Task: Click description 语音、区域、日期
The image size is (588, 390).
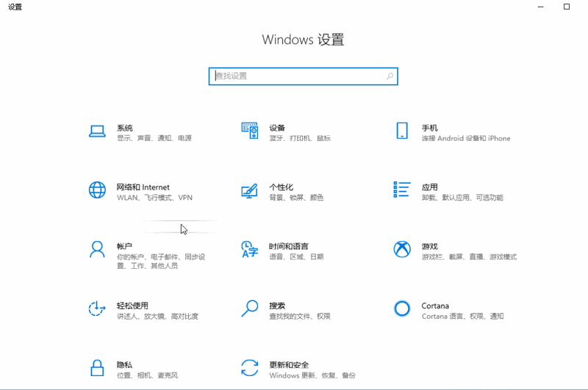Action: [x=296, y=256]
